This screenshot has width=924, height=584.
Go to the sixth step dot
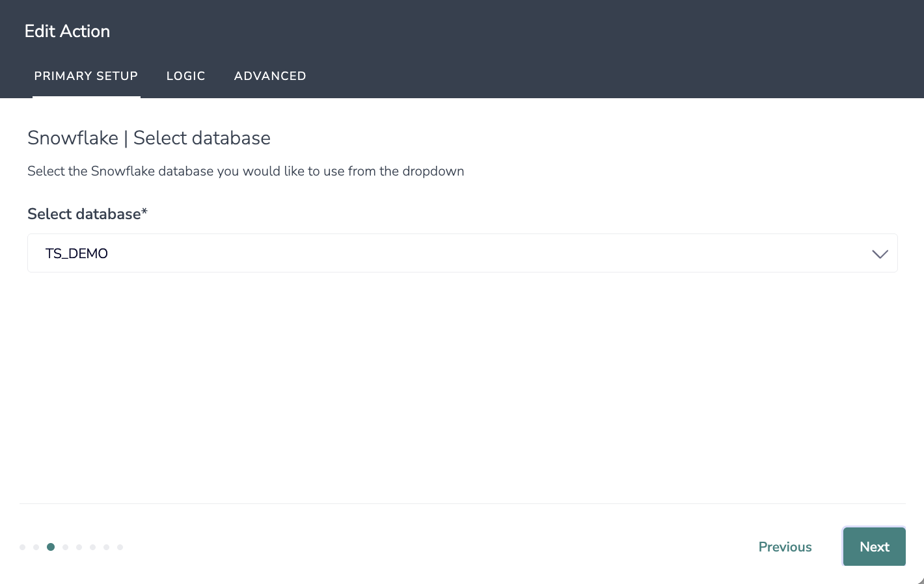click(x=92, y=547)
